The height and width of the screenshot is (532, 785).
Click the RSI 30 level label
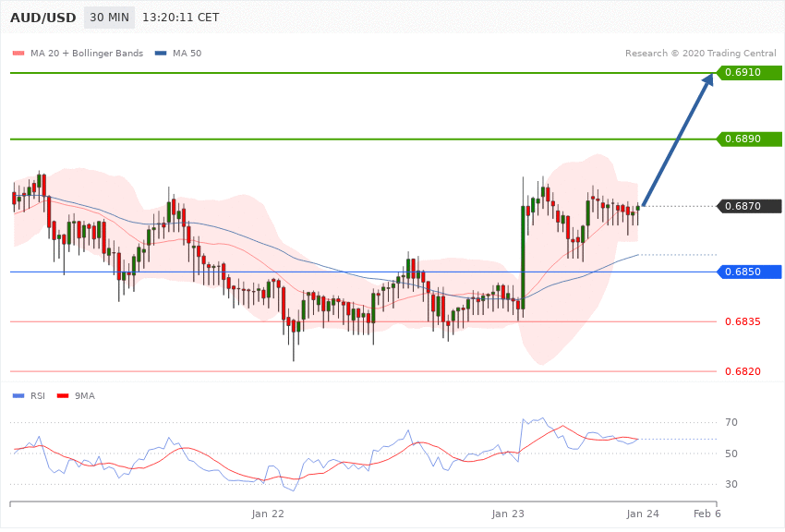click(731, 484)
